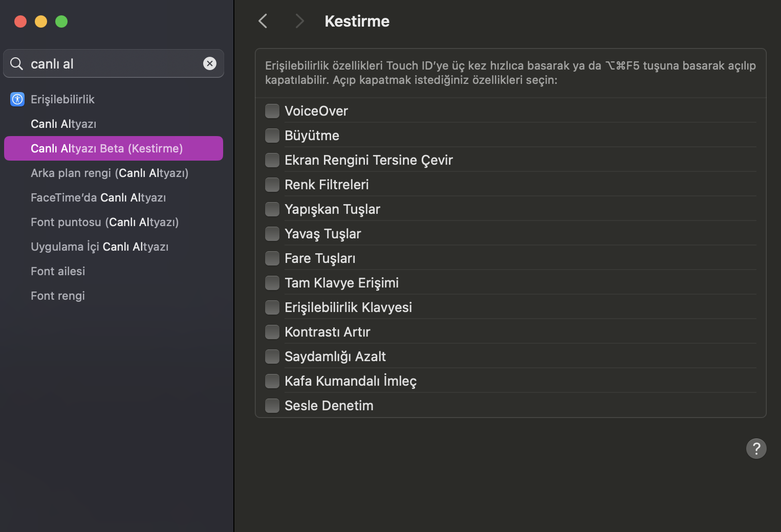Open FaceTime'da Canlı Altyazı result
This screenshot has height=532, width=781.
[x=114, y=197]
